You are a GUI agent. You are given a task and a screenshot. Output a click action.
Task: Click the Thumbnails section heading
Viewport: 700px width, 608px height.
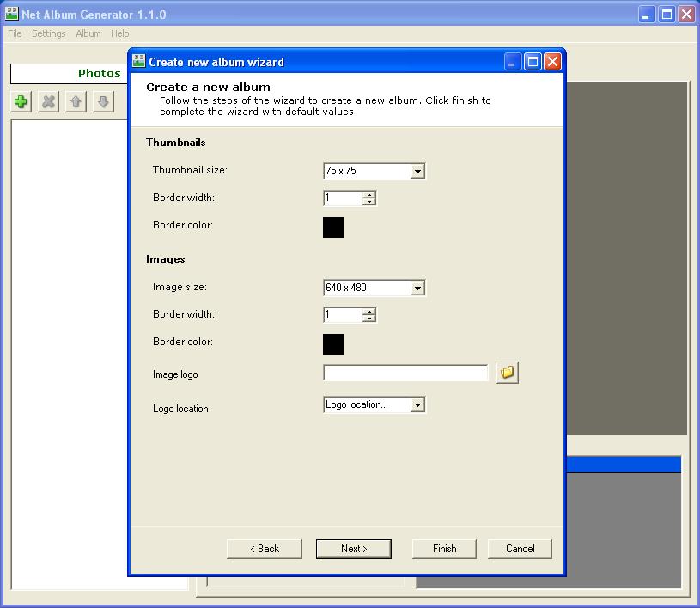coord(175,143)
